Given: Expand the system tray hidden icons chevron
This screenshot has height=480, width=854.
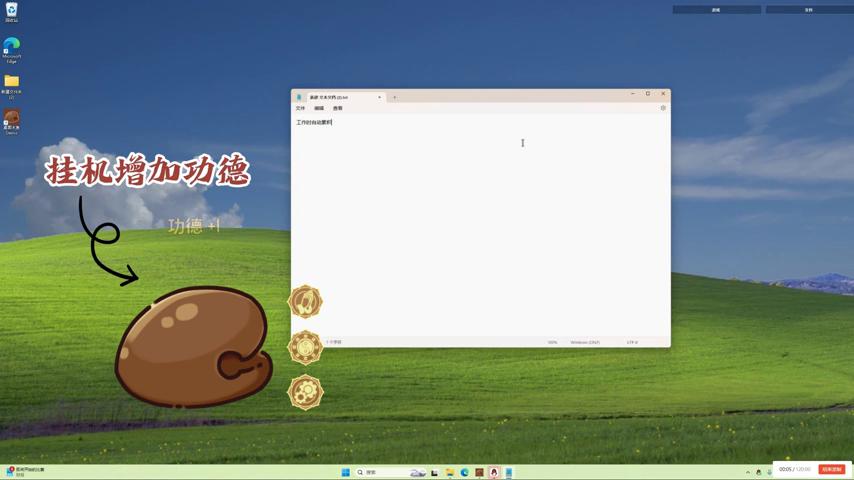Looking at the screenshot, I should pos(748,472).
